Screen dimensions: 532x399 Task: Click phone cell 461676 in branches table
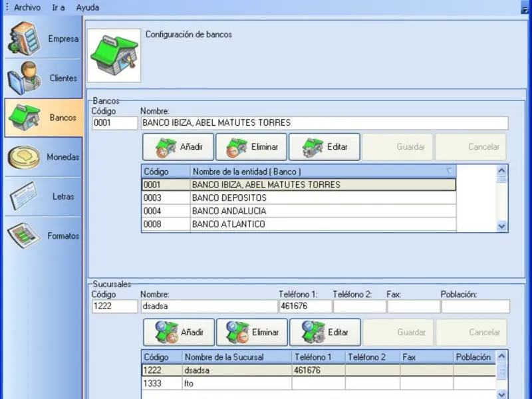[319, 370]
